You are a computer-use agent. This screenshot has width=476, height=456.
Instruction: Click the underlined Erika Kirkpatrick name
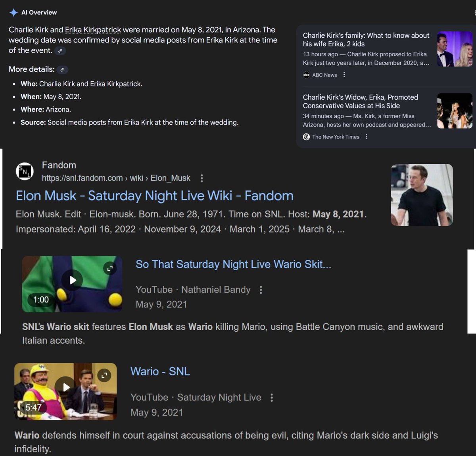click(93, 30)
